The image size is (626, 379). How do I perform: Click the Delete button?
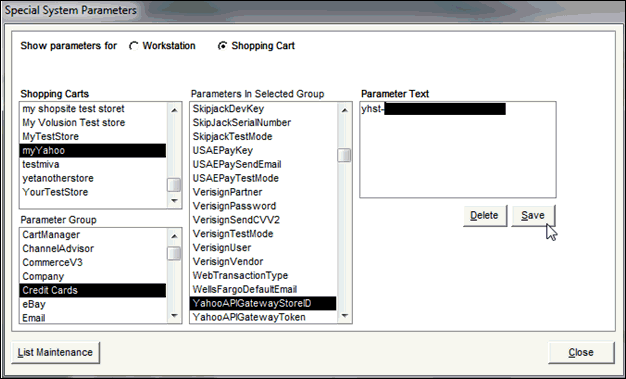click(x=485, y=216)
